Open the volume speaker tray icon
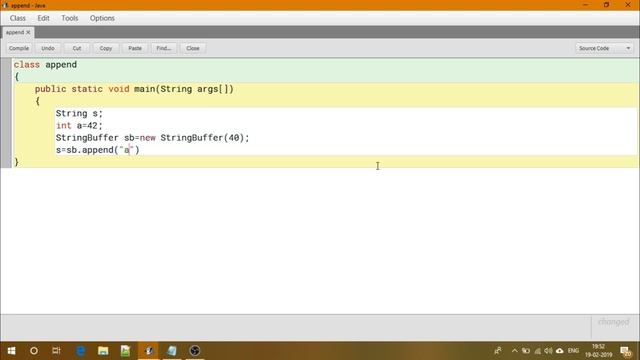This screenshot has width=640, height=360. click(548, 351)
